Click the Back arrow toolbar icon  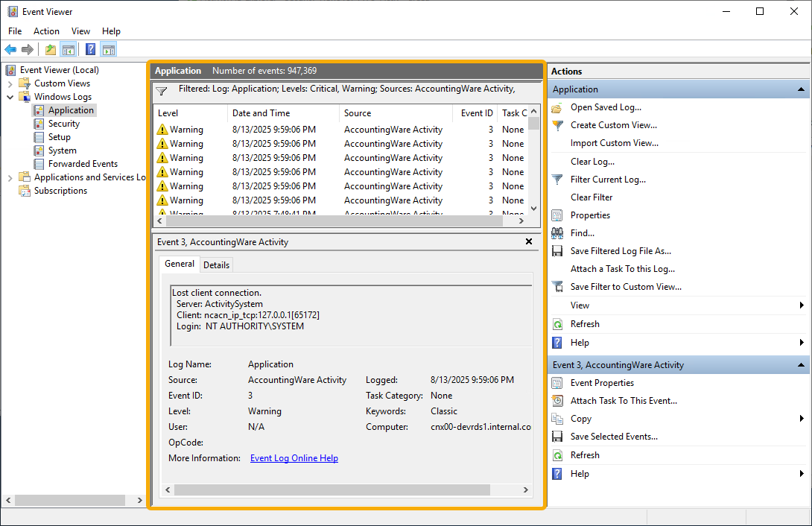click(10, 50)
